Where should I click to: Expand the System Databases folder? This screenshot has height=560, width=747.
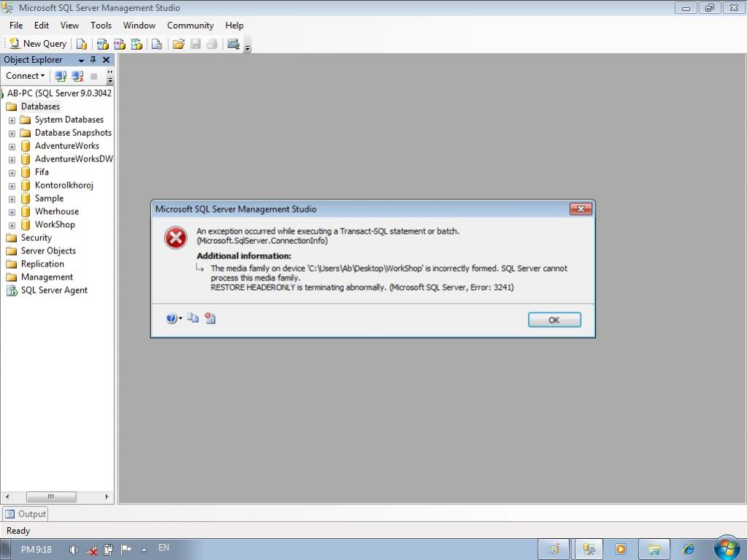point(12,120)
